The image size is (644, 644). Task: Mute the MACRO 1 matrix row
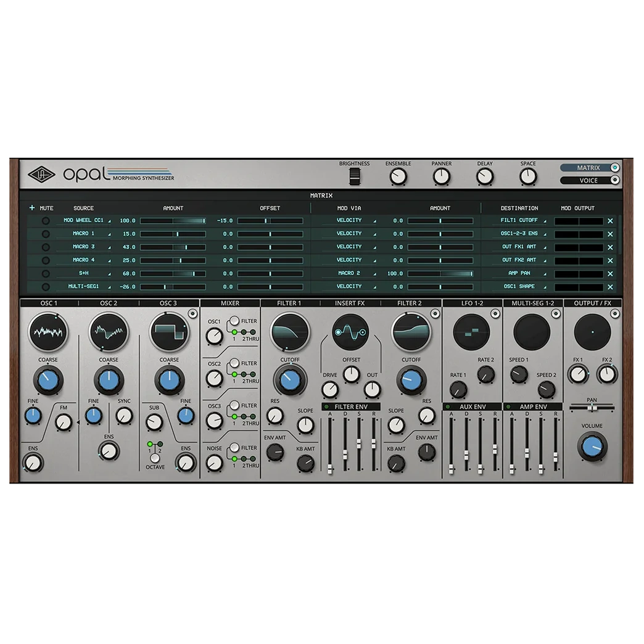(46, 234)
